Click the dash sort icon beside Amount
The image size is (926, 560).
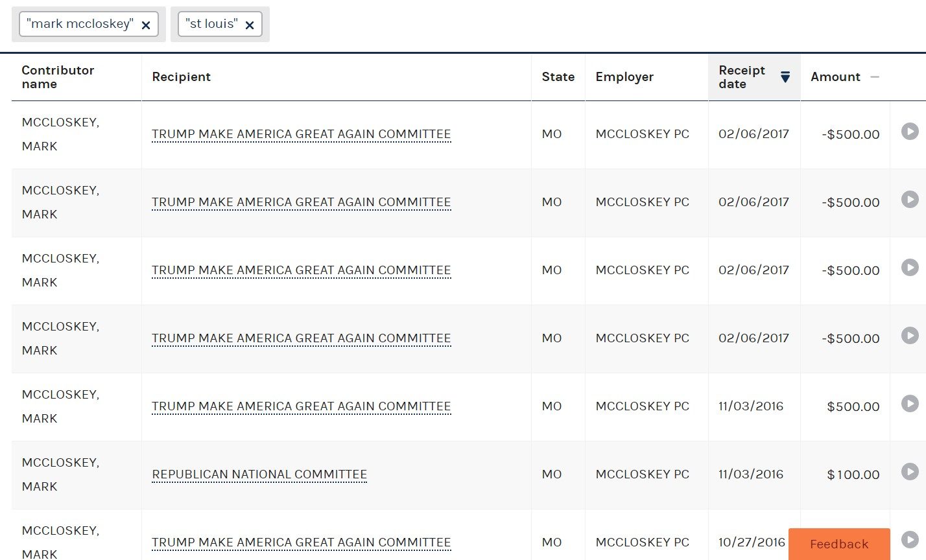point(875,77)
